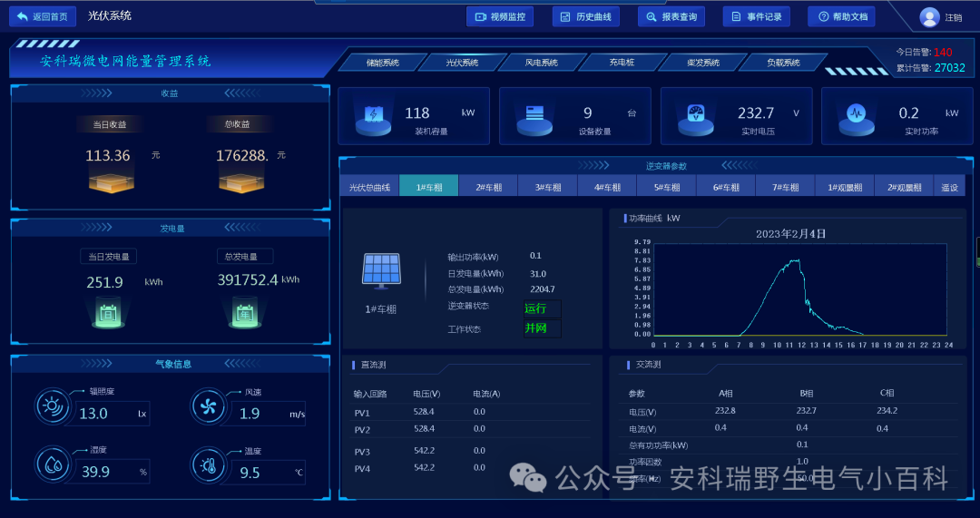Click the 设备数量 device icon
The image size is (980, 518).
tap(534, 119)
